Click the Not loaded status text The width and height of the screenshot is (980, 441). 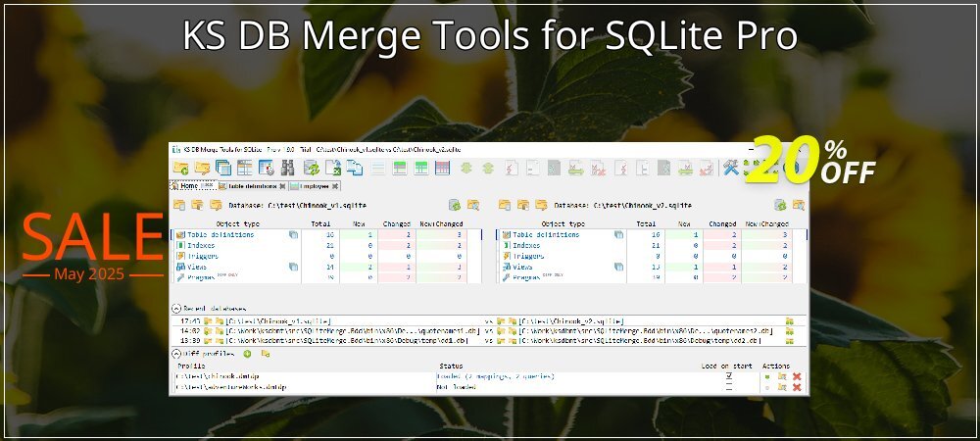pyautogui.click(x=457, y=387)
